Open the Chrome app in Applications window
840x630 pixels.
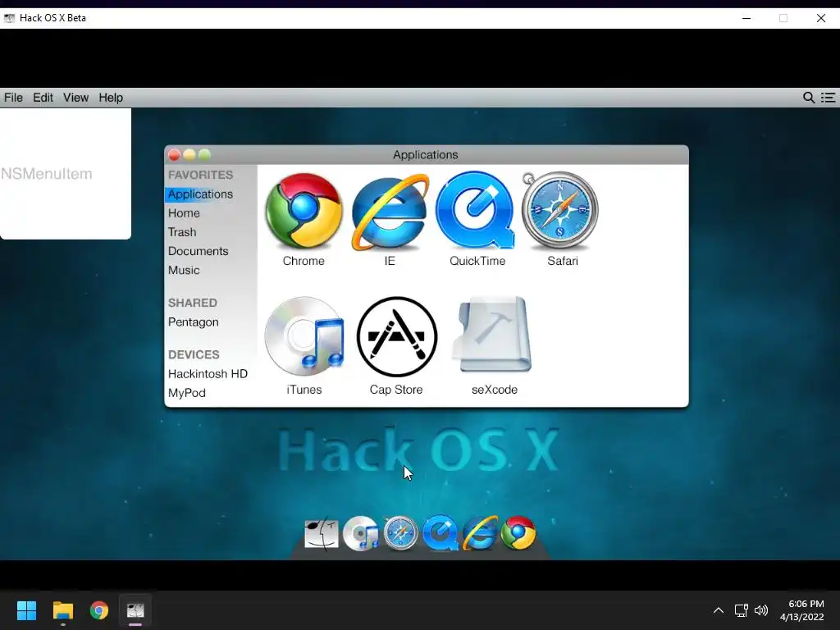(304, 211)
